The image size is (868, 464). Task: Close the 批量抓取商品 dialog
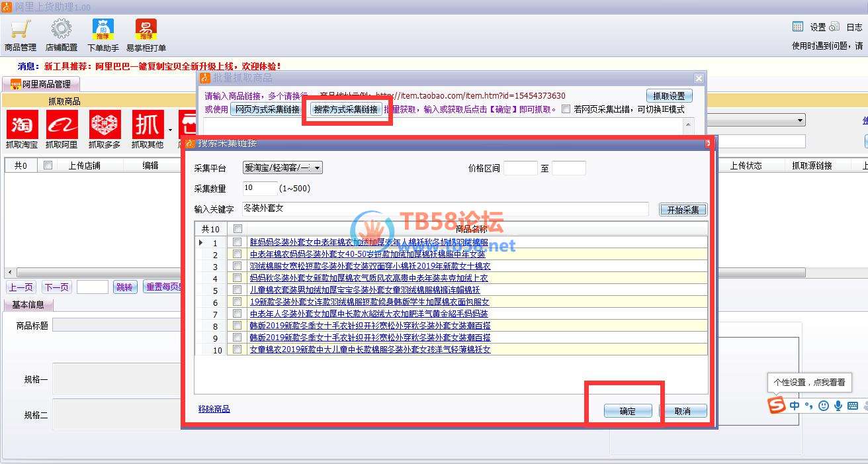pos(699,78)
